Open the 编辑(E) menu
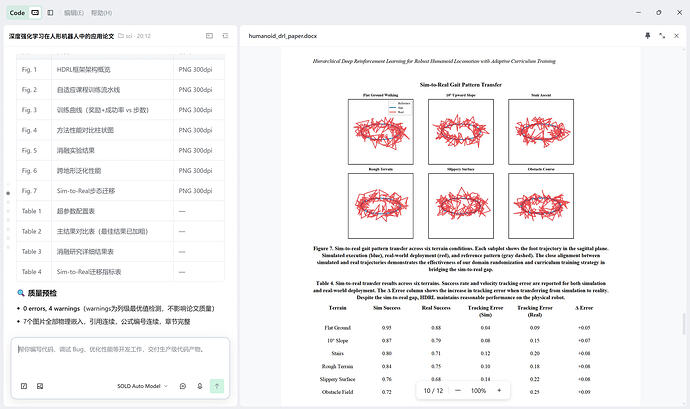The height and width of the screenshot is (409, 690). coord(73,13)
